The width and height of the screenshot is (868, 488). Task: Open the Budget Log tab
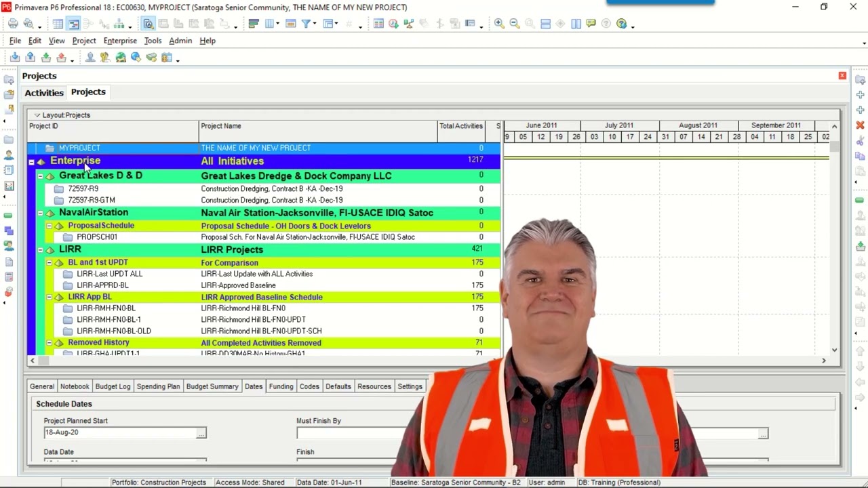click(x=113, y=386)
